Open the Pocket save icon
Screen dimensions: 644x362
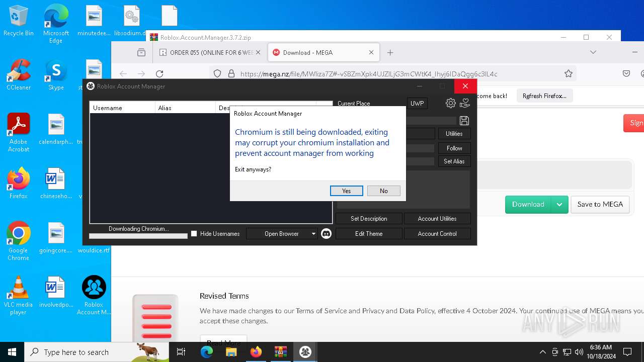(x=626, y=74)
